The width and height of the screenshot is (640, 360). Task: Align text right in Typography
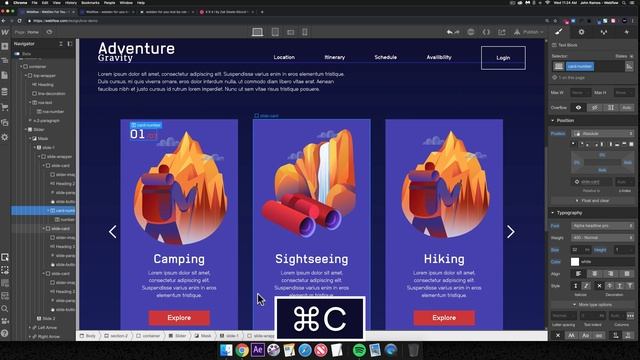coord(611,274)
